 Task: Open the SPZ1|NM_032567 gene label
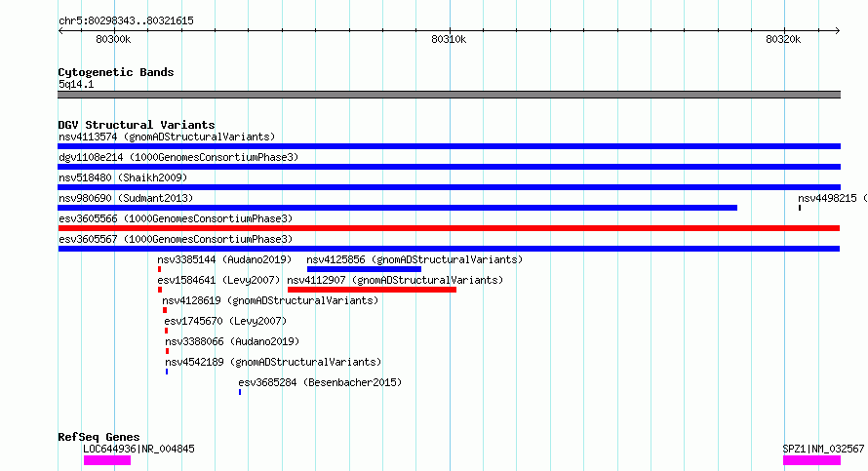823,449
